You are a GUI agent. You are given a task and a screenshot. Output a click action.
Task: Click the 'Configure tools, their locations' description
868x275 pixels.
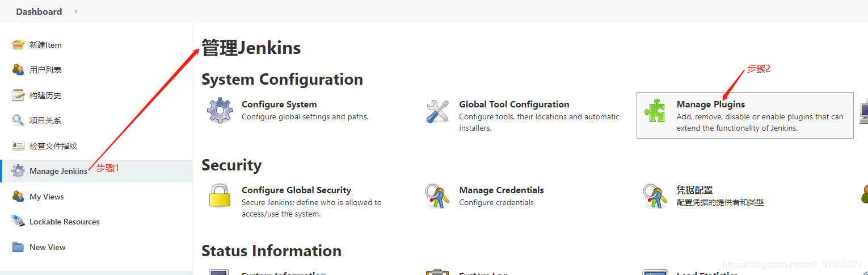tap(540, 122)
